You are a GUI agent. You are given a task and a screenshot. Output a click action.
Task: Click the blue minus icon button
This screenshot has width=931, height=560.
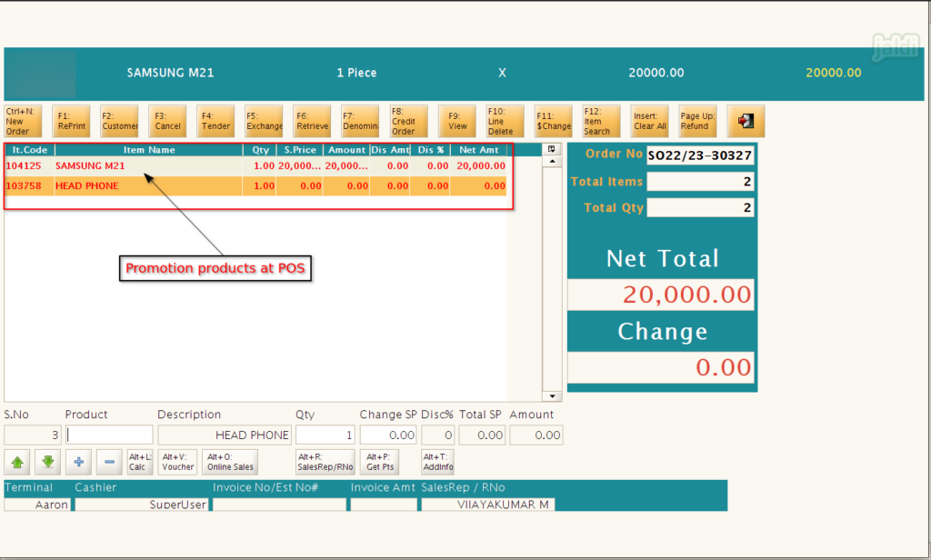pyautogui.click(x=109, y=462)
